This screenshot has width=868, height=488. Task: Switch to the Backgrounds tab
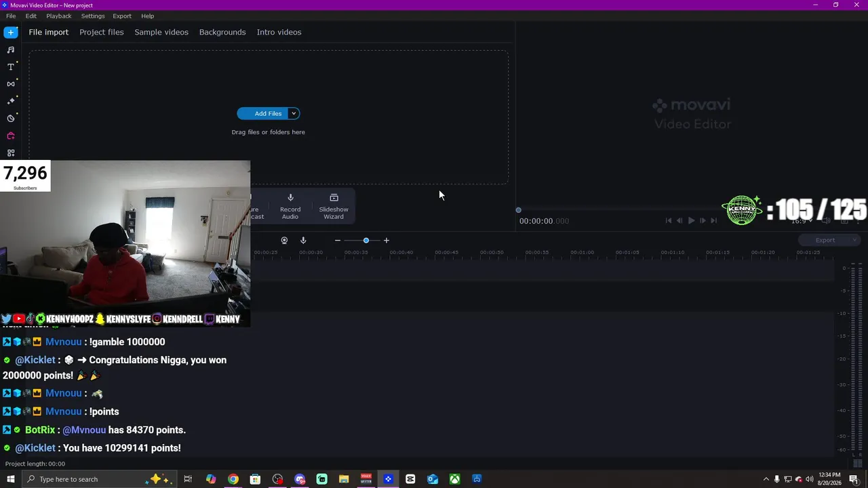tap(222, 33)
